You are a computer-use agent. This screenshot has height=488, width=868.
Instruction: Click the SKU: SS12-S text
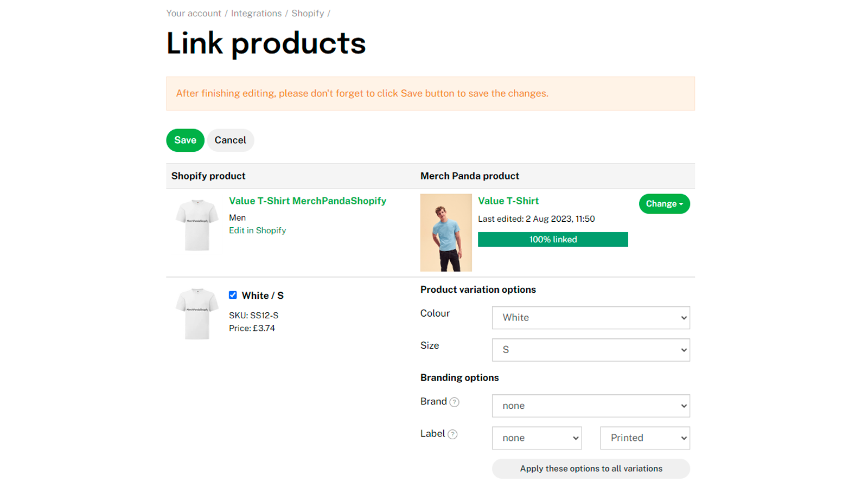tap(253, 315)
